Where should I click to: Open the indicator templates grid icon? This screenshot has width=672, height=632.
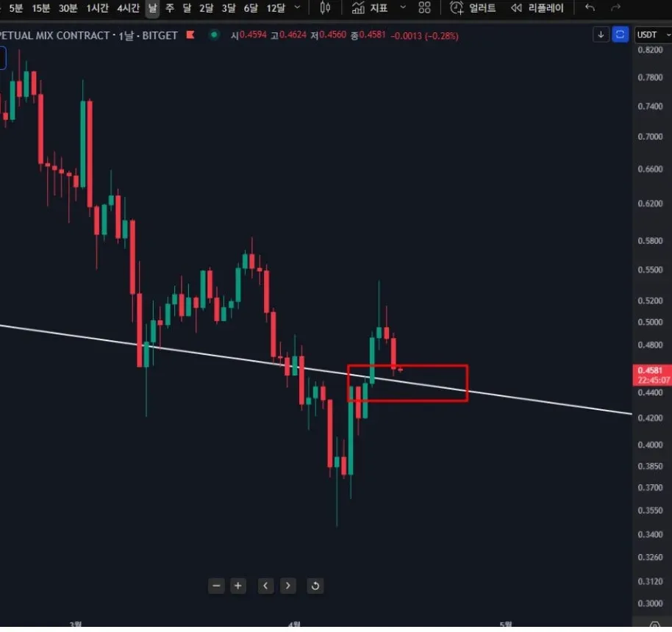(x=424, y=8)
